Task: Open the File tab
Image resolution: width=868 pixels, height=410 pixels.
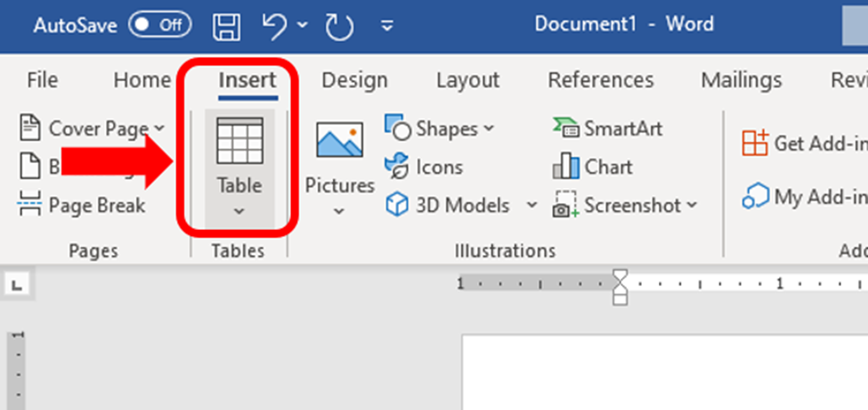Action: coord(42,80)
